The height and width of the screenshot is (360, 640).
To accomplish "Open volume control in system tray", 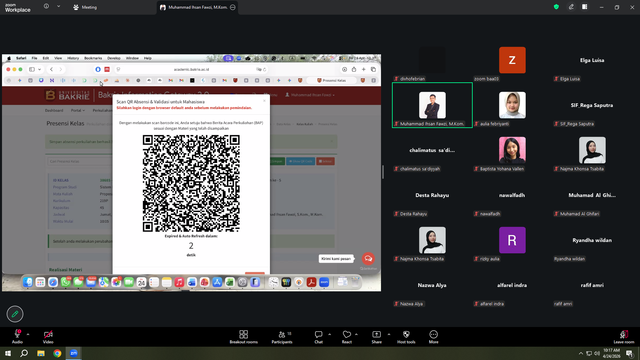I will pyautogui.click(x=597, y=353).
